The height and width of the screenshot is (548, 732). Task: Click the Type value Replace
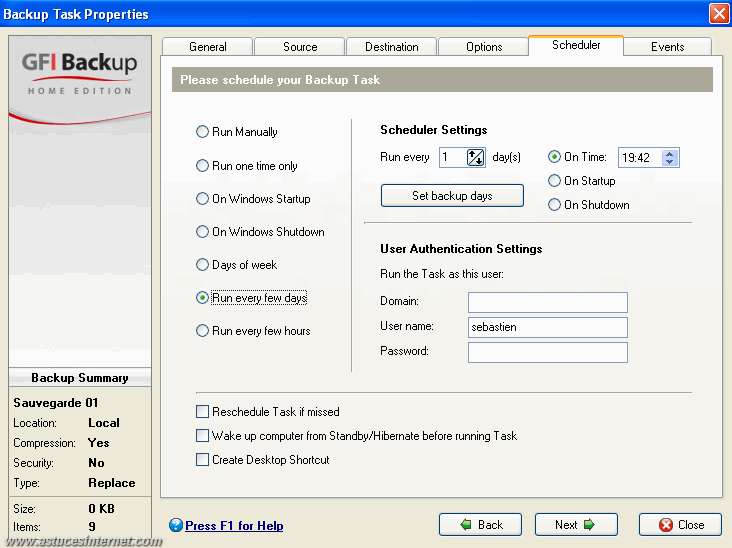click(x=112, y=483)
